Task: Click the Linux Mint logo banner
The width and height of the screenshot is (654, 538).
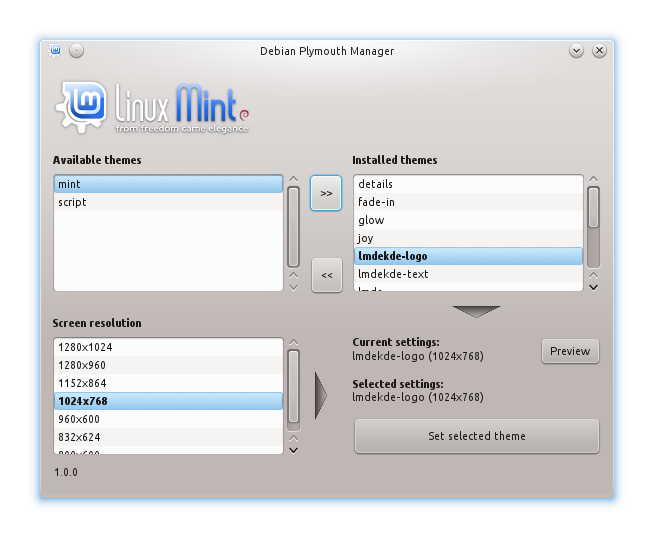Action: pos(152,108)
